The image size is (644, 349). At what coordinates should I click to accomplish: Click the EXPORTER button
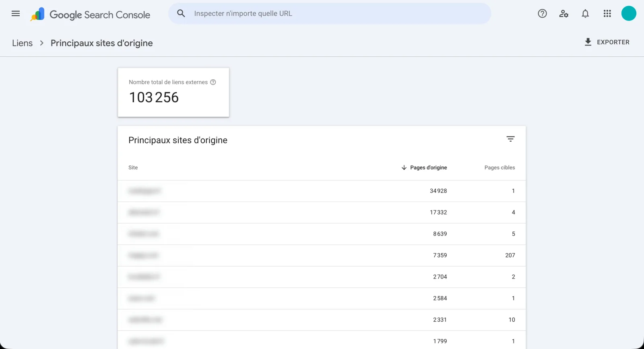point(607,42)
